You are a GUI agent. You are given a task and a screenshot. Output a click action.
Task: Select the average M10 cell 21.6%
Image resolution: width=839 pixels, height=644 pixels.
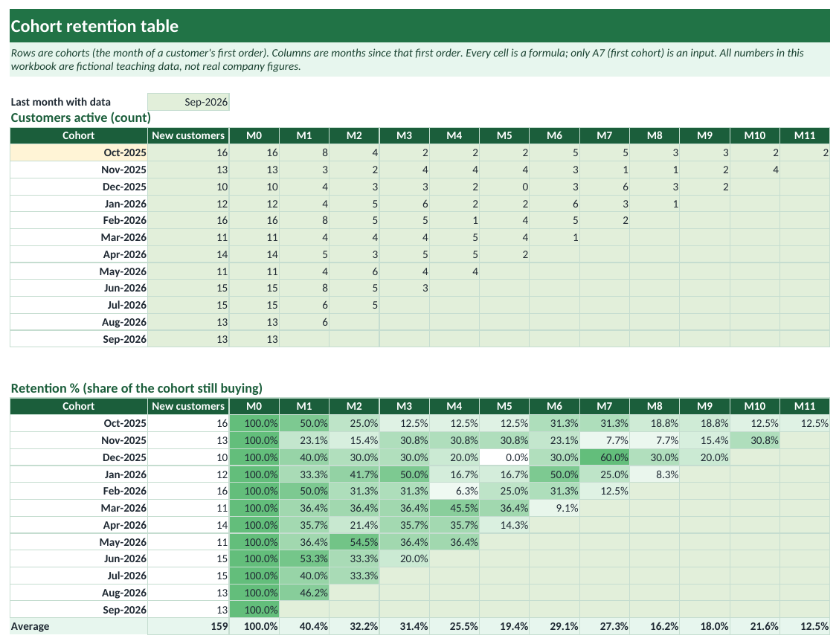coord(755,626)
